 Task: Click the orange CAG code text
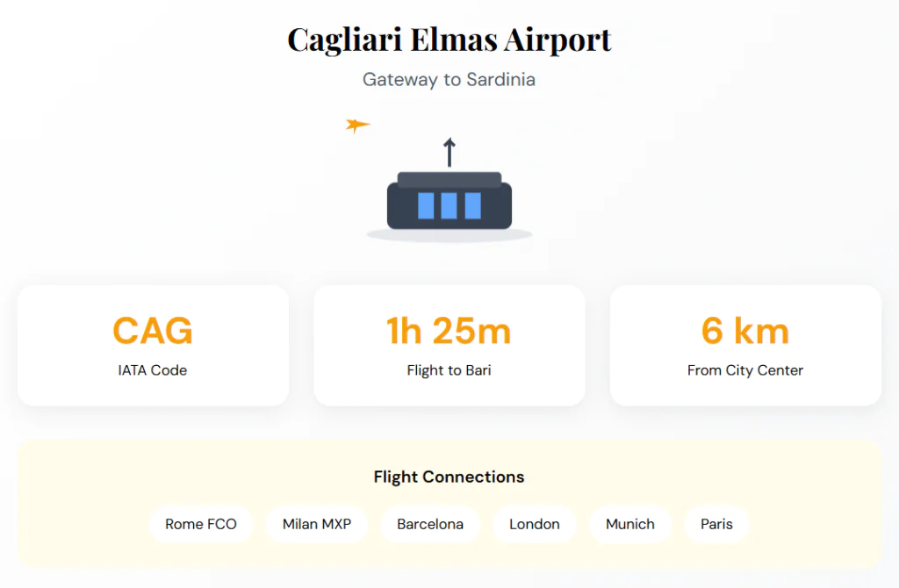pos(153,331)
